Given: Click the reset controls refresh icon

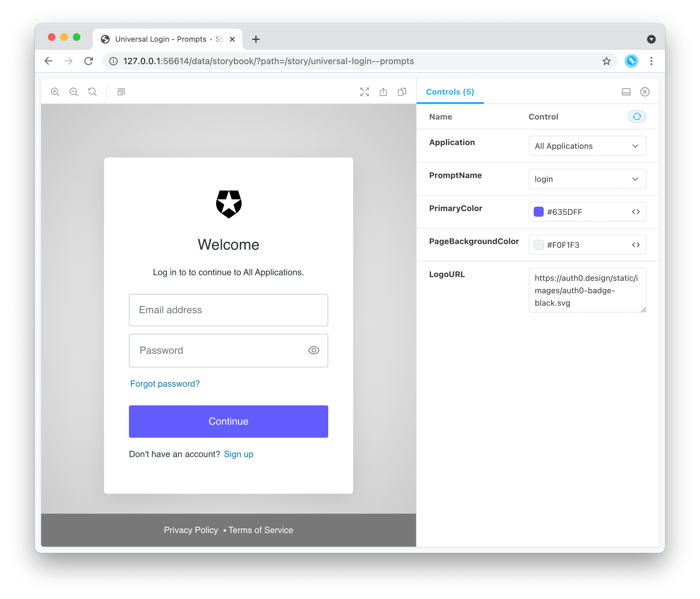Looking at the screenshot, I should click(636, 116).
